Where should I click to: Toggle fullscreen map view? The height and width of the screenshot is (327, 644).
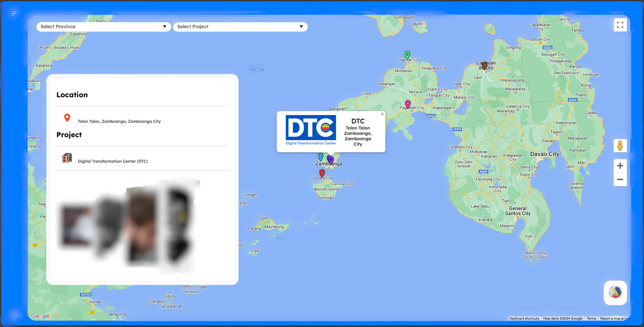pyautogui.click(x=620, y=25)
